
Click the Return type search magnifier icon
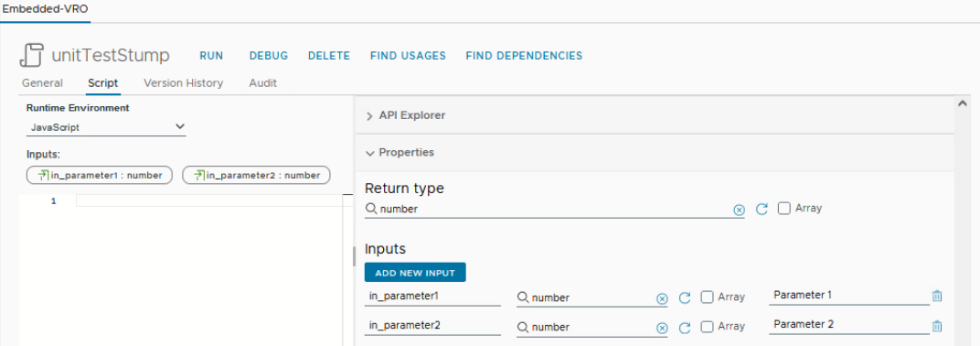[x=371, y=209]
